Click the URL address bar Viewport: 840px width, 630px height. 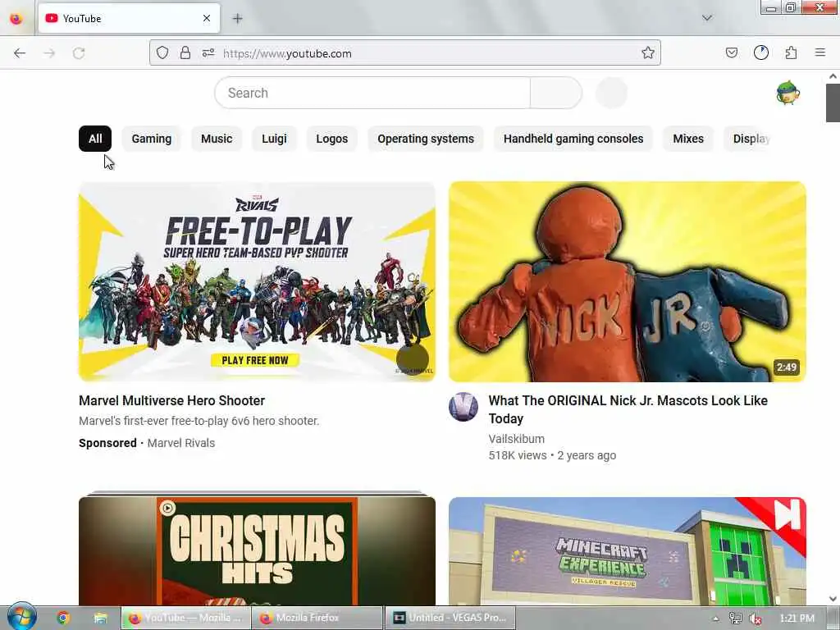(405, 52)
